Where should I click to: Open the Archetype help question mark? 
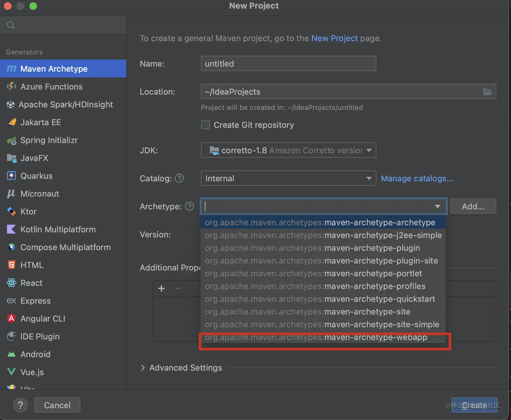[x=190, y=206]
